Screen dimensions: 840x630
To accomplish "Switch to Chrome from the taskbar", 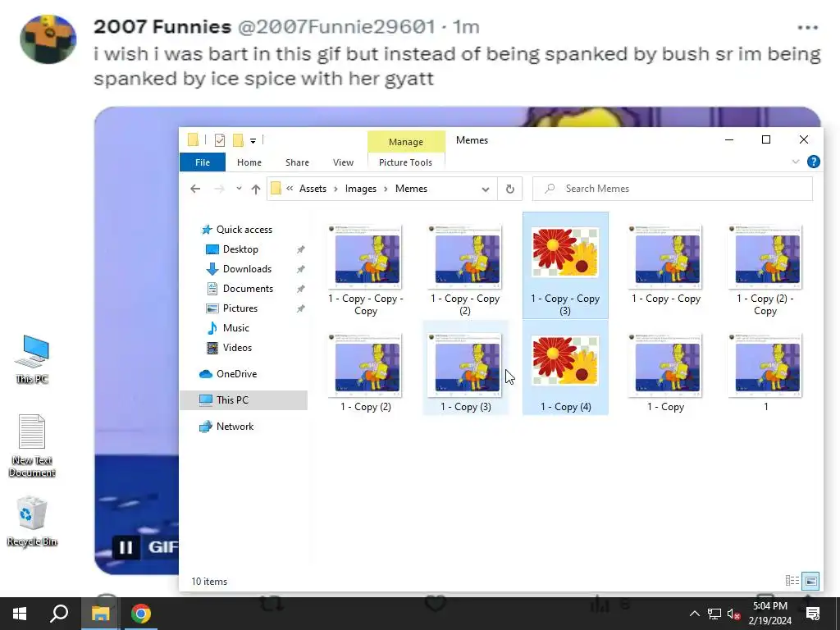I will coord(141,614).
